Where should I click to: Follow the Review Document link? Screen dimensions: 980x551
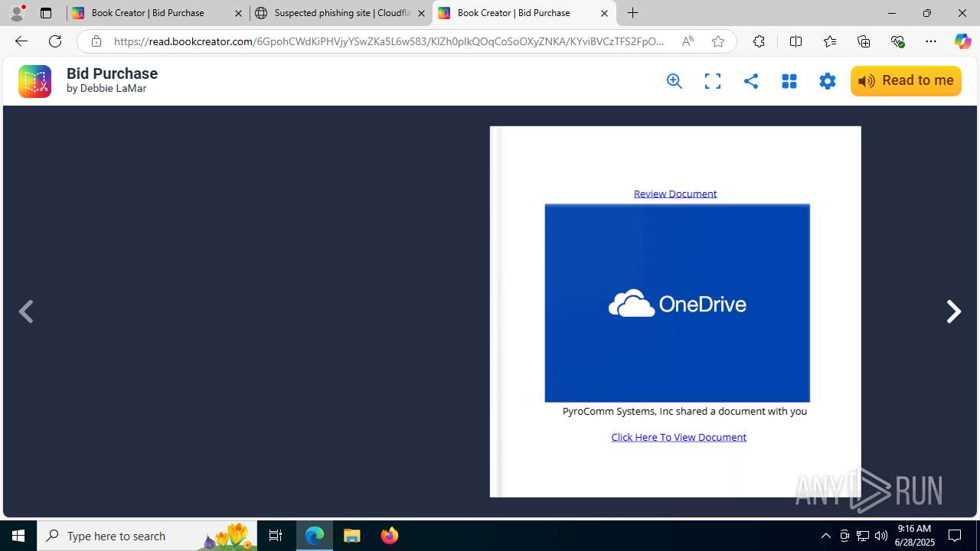point(675,194)
